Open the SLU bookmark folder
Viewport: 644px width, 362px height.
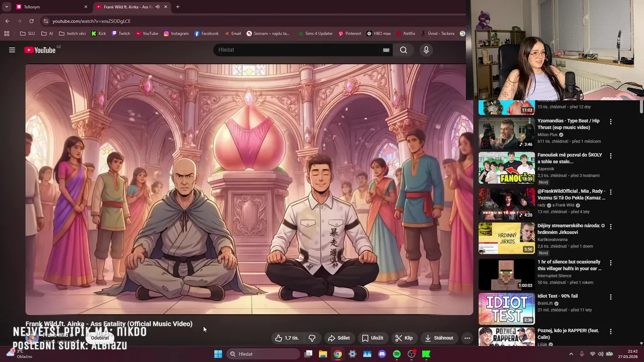[27, 34]
